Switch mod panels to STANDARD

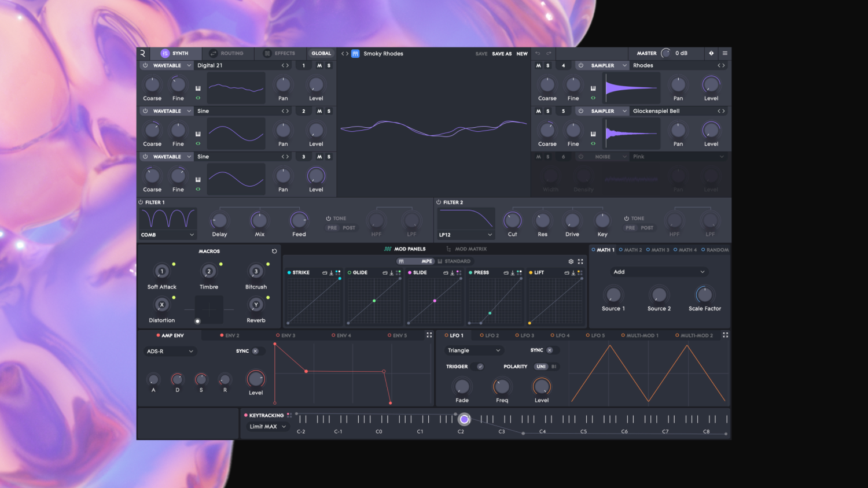pos(454,261)
